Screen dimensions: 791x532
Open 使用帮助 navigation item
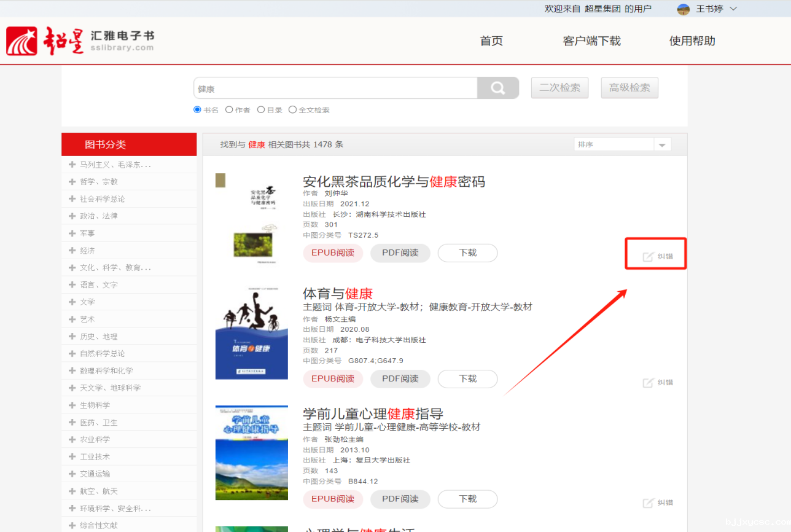coord(692,41)
